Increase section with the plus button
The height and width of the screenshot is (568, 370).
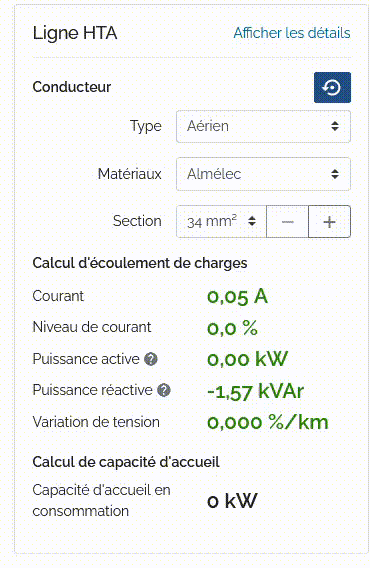(329, 221)
